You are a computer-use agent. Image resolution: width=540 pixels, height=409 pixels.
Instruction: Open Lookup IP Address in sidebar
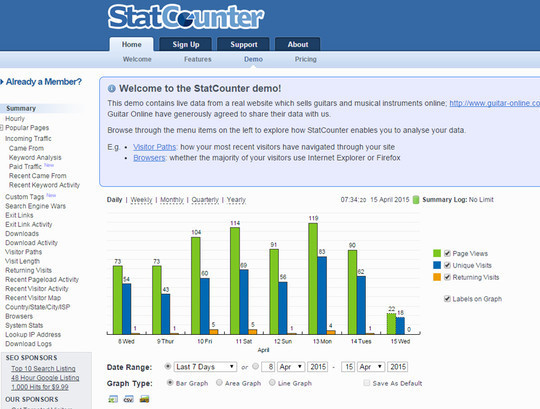(x=33, y=335)
